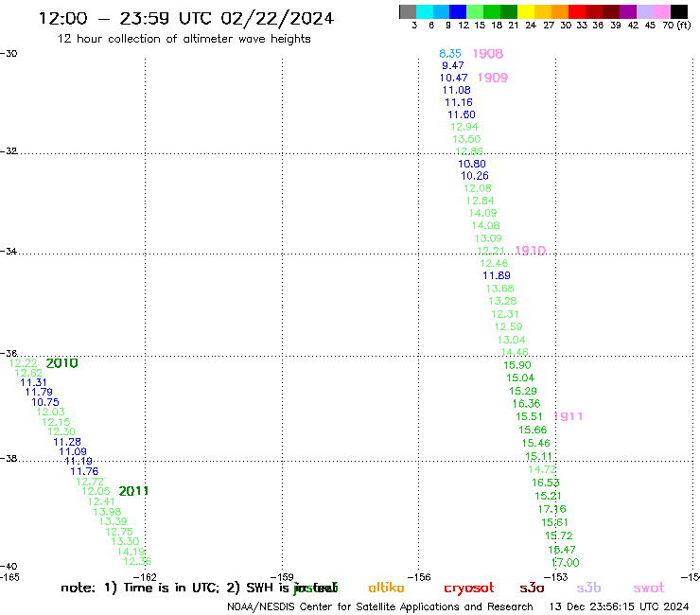Click the 15.90 wave height value

(517, 365)
